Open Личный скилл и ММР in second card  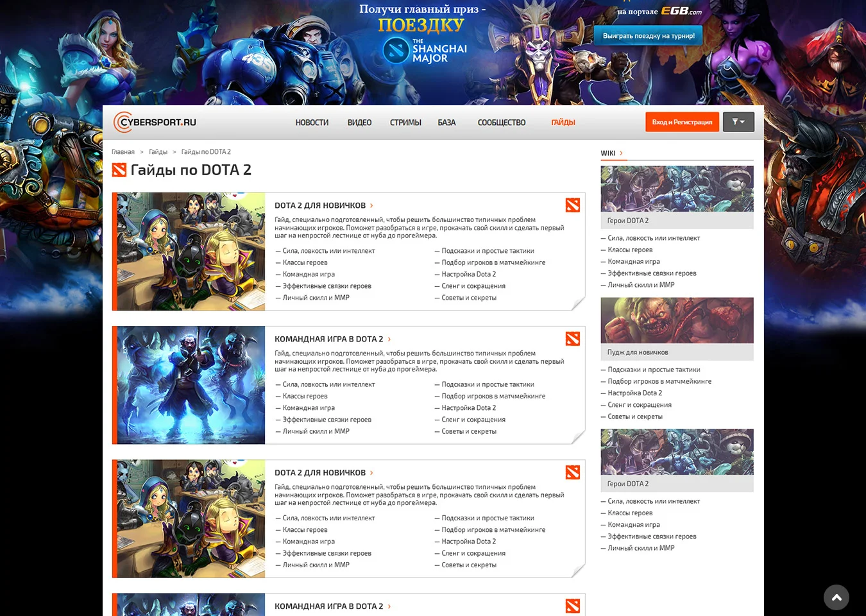316,431
